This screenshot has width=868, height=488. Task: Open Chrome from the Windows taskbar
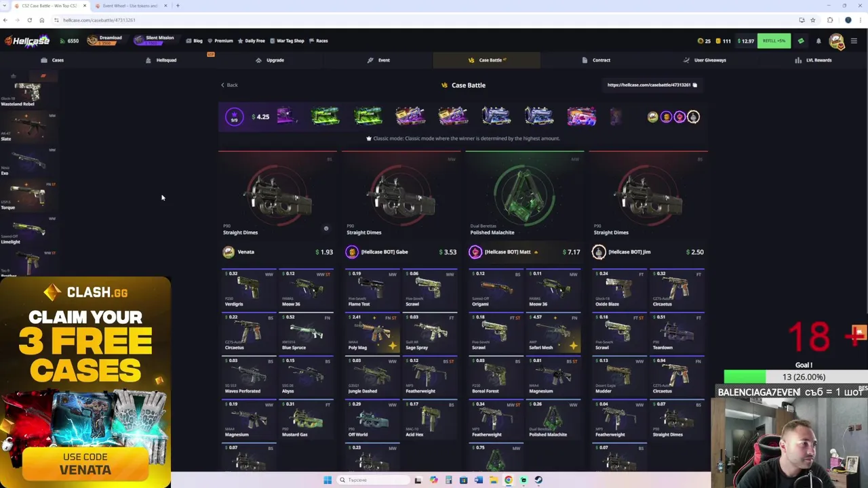509,480
